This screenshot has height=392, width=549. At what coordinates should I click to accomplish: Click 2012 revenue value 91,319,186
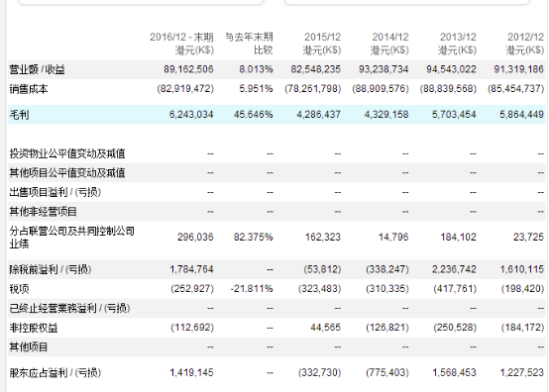point(519,69)
